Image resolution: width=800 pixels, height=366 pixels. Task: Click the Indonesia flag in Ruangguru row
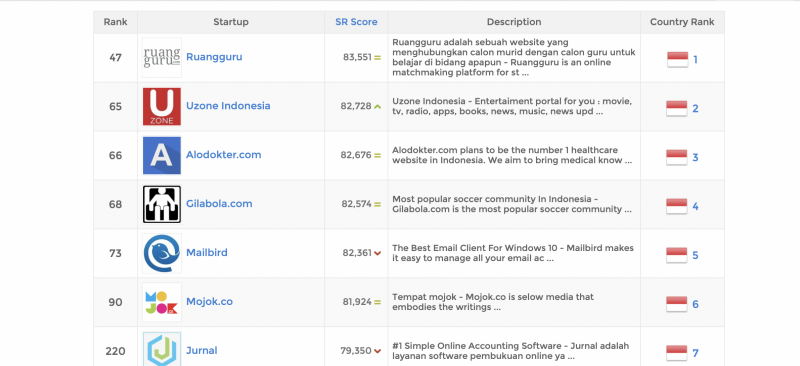tap(678, 60)
